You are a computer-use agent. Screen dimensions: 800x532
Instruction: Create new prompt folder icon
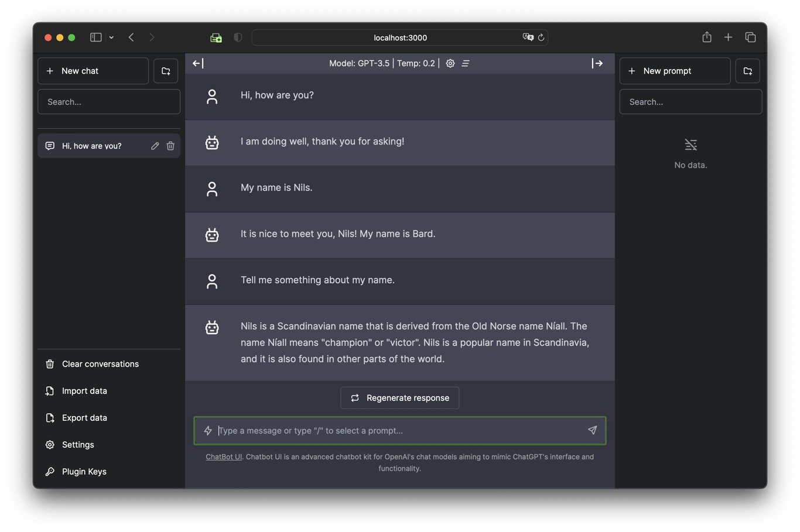(748, 71)
